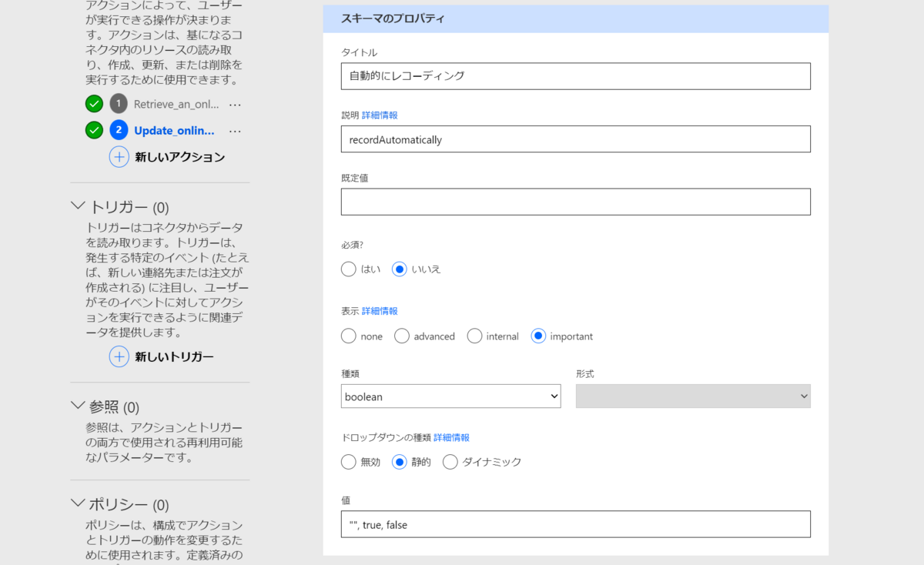
Task: Open the ellipsis menu for Retrieve_an_onl... action
Action: (x=236, y=104)
